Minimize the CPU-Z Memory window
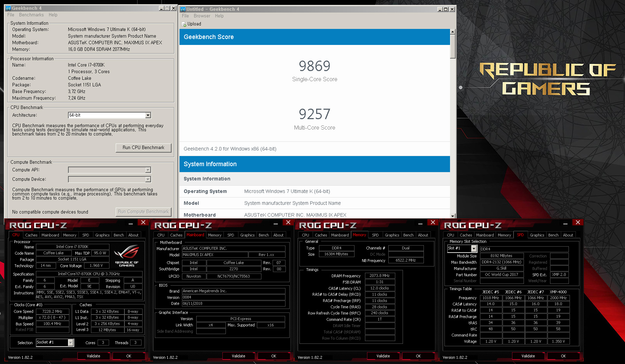The image size is (625, 364). tap(420, 224)
